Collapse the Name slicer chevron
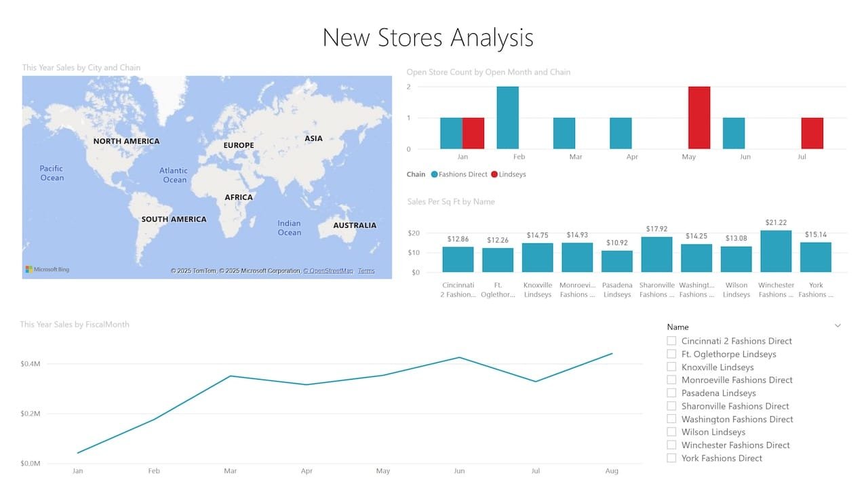 pyautogui.click(x=837, y=326)
